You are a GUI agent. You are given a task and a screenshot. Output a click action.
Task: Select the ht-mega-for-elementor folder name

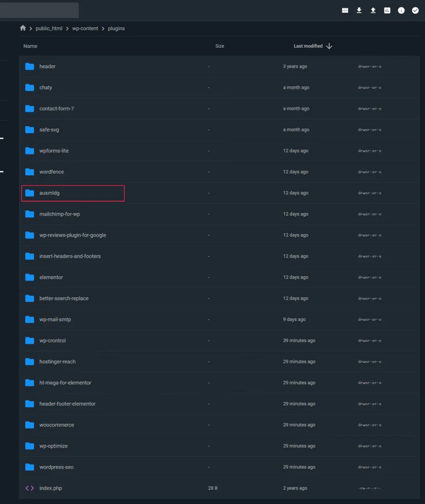click(x=65, y=383)
